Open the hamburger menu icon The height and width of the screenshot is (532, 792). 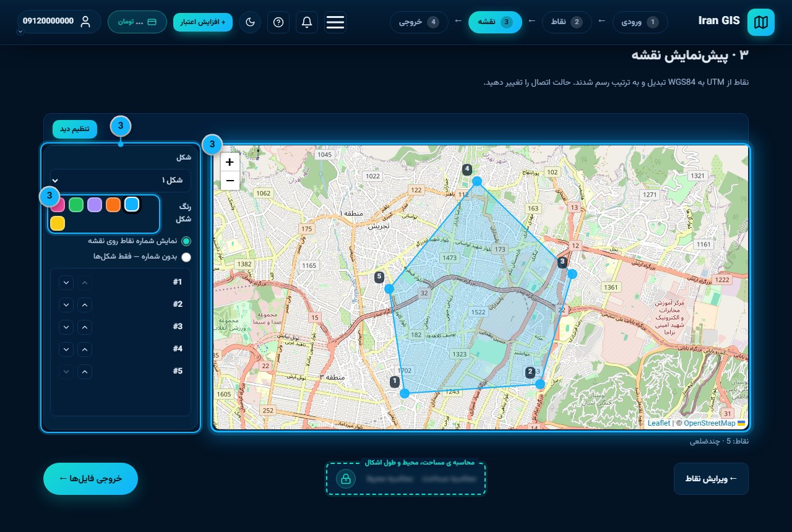pyautogui.click(x=335, y=22)
